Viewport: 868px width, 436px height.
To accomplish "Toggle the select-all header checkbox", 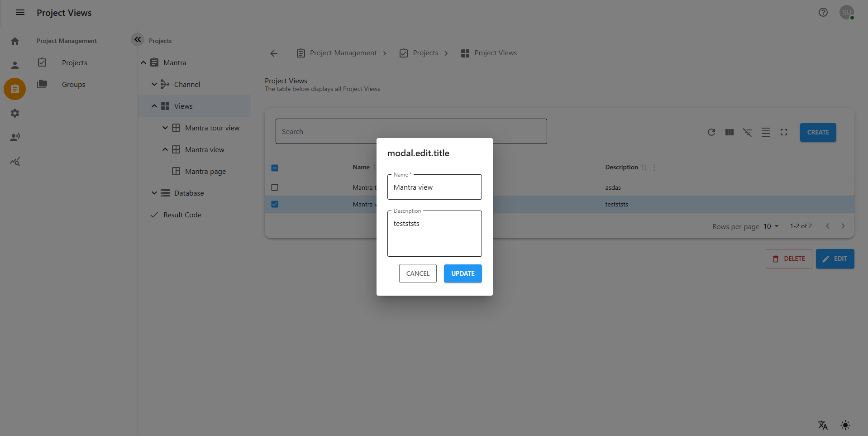I will pyautogui.click(x=275, y=168).
